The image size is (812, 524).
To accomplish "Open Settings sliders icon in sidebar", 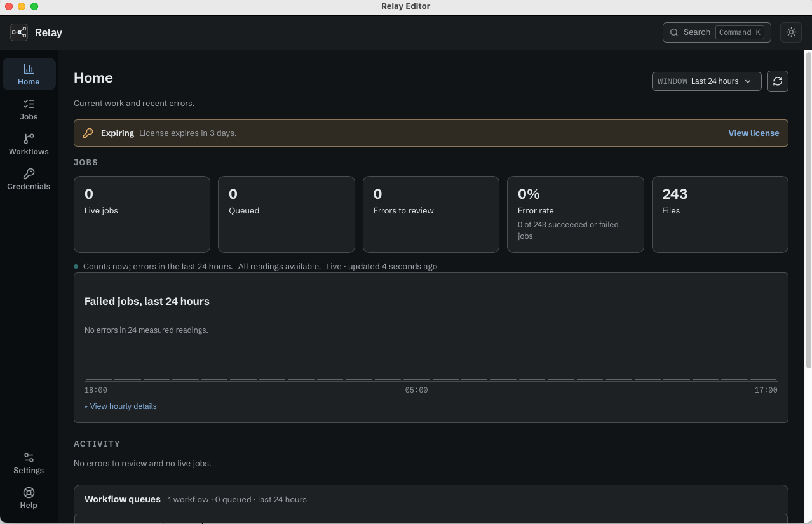I will pyautogui.click(x=29, y=457).
